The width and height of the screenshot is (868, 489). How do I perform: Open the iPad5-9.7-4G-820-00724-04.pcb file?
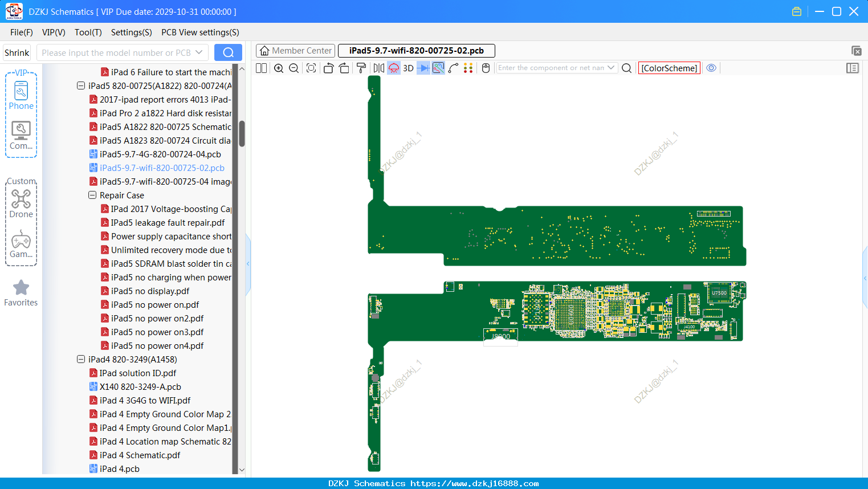pyautogui.click(x=160, y=154)
